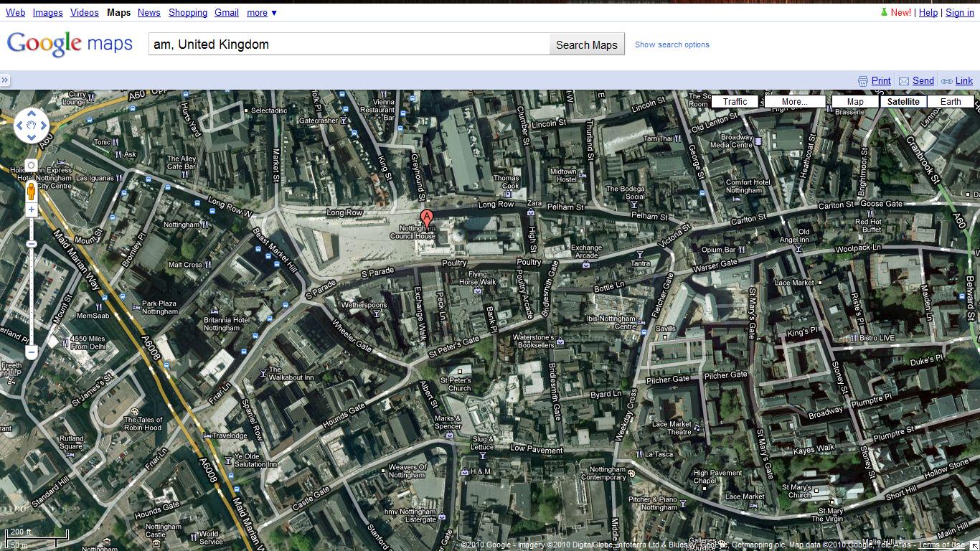
Task: Click the icon beside Nottingham Contemporary
Action: pyautogui.click(x=631, y=474)
